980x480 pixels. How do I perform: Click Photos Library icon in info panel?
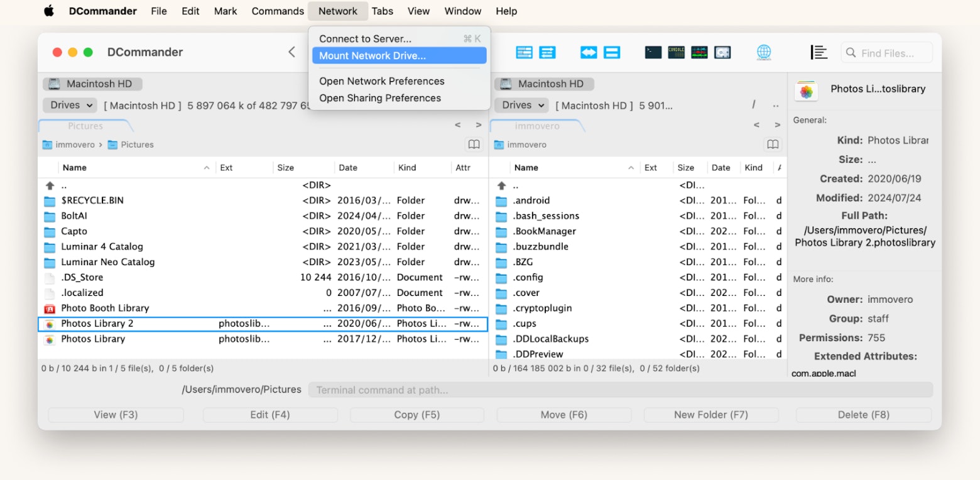(806, 91)
